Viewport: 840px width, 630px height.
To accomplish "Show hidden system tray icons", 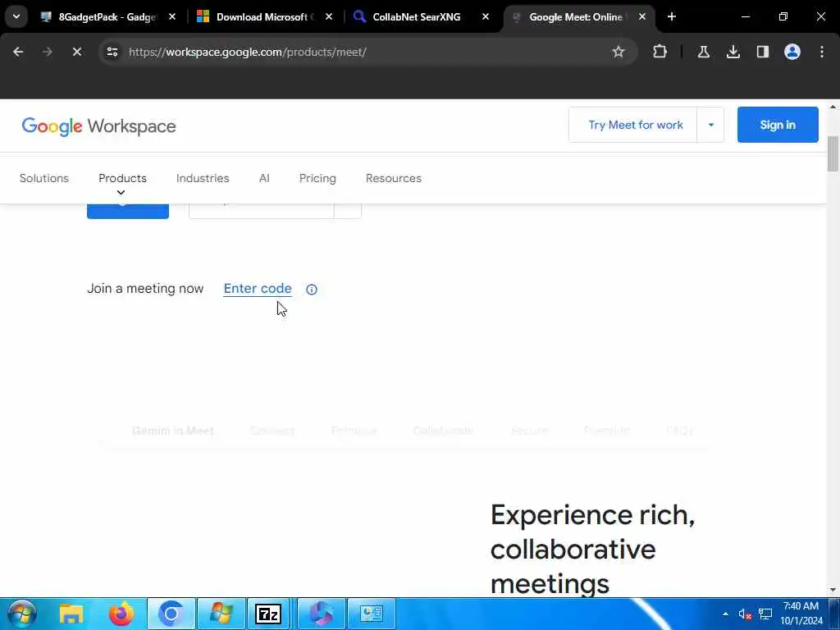I will pyautogui.click(x=725, y=614).
